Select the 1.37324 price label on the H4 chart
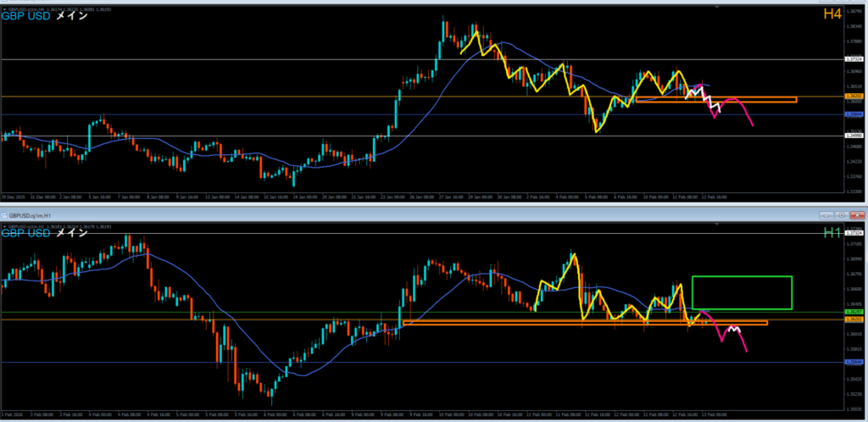This screenshot has width=868, height=422. point(855,58)
